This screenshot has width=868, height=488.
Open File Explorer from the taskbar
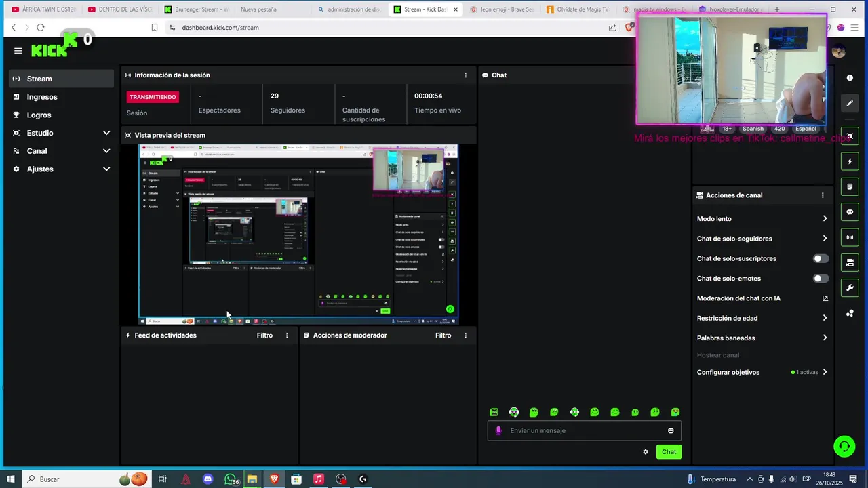tap(252, 479)
